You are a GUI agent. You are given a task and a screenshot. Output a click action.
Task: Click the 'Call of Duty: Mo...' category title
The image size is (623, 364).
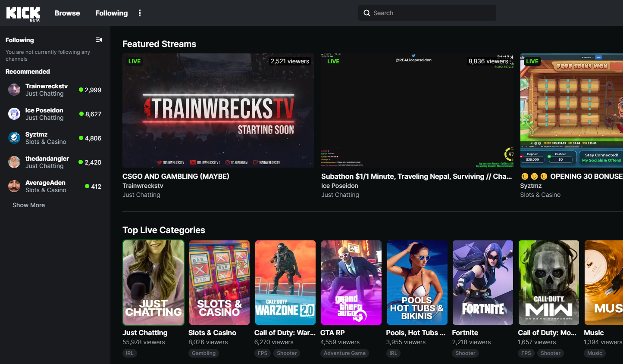pos(547,333)
